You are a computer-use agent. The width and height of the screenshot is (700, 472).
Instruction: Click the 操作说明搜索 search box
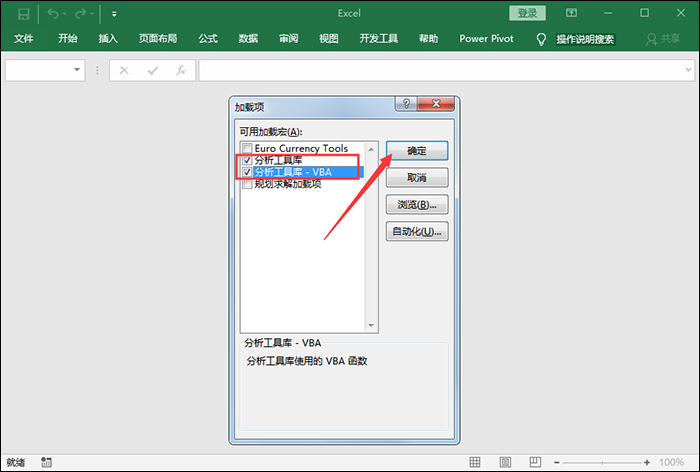[x=585, y=39]
